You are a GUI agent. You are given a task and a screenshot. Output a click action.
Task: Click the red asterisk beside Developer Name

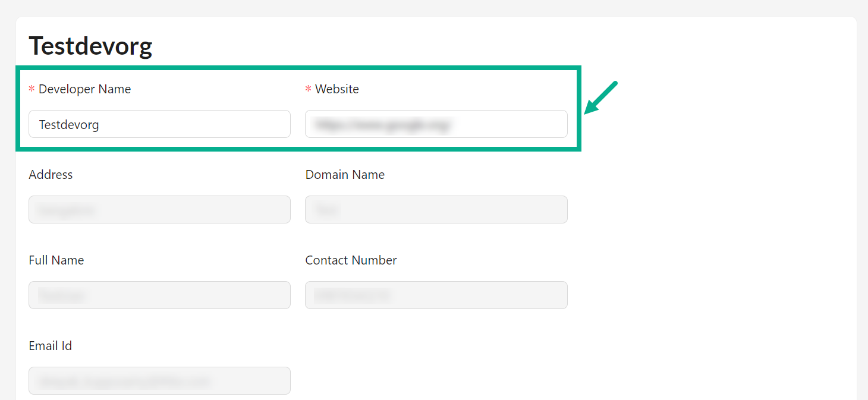click(32, 90)
